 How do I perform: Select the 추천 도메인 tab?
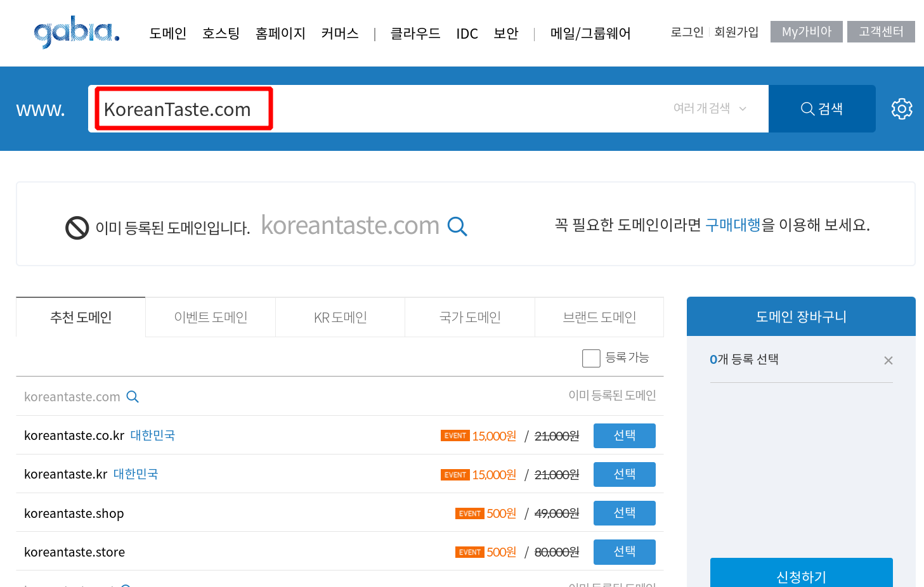81,317
